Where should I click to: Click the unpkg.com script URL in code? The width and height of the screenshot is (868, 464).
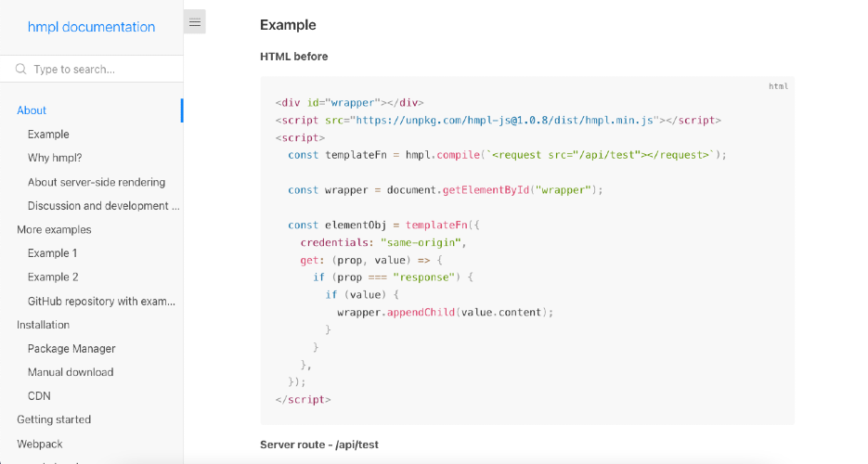coord(504,120)
